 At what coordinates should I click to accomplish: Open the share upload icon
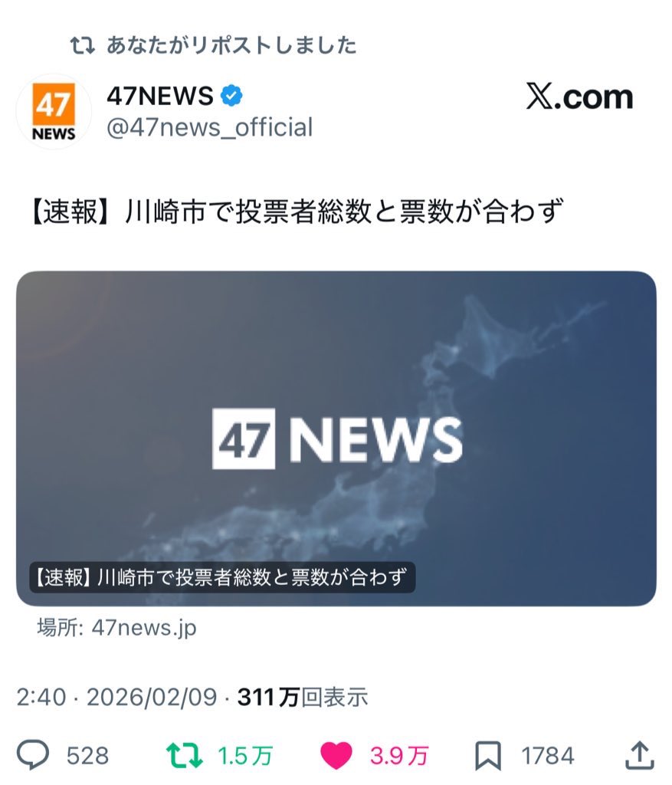point(640,754)
